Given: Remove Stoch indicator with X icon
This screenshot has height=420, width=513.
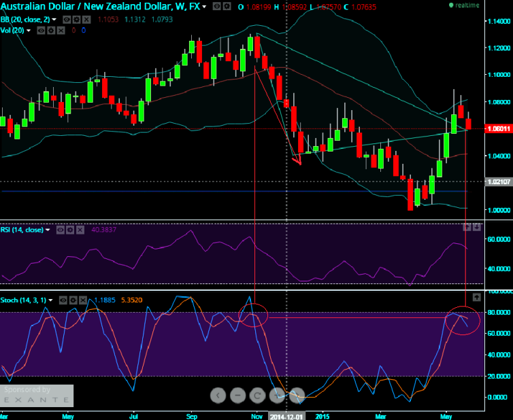Looking at the screenshot, I should [x=83, y=300].
